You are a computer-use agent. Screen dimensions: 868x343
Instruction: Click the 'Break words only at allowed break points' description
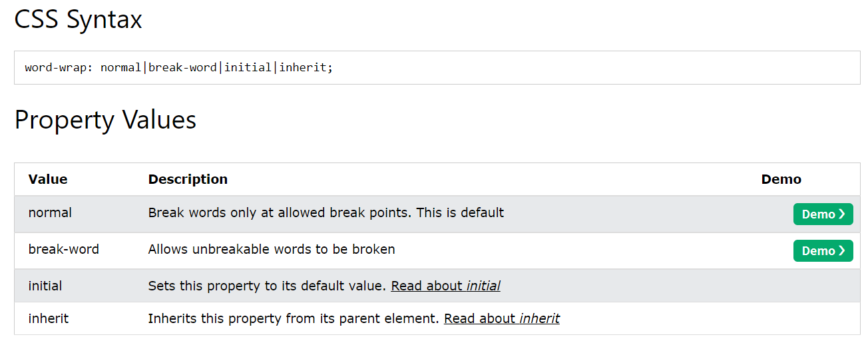(x=325, y=213)
